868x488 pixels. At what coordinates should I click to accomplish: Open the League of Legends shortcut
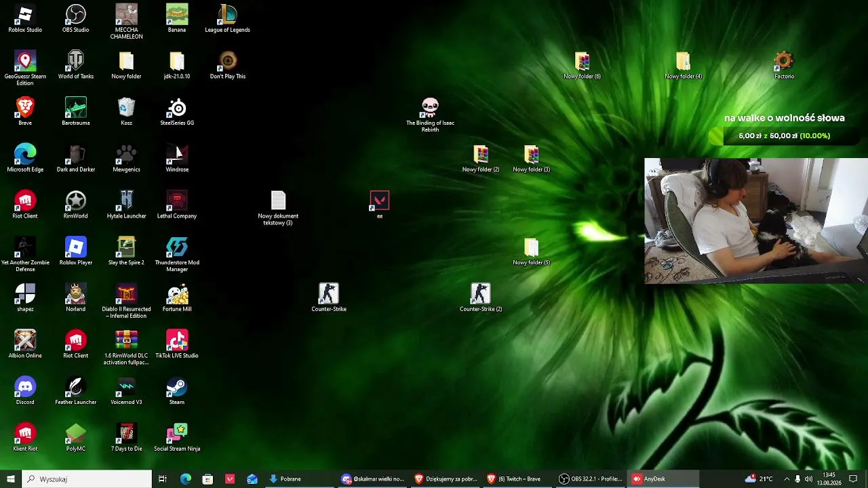[x=228, y=19]
